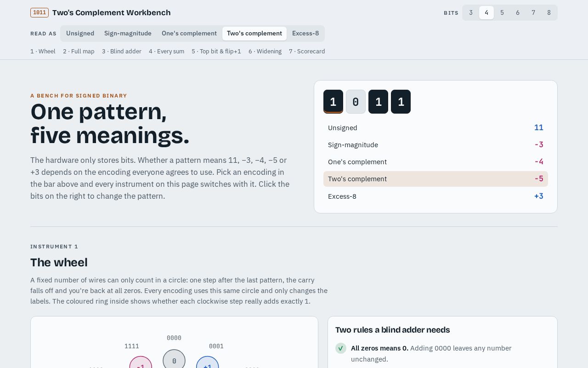This screenshot has width=588, height=368.
Task: Toggle the third bit of the pattern
Action: 378,102
